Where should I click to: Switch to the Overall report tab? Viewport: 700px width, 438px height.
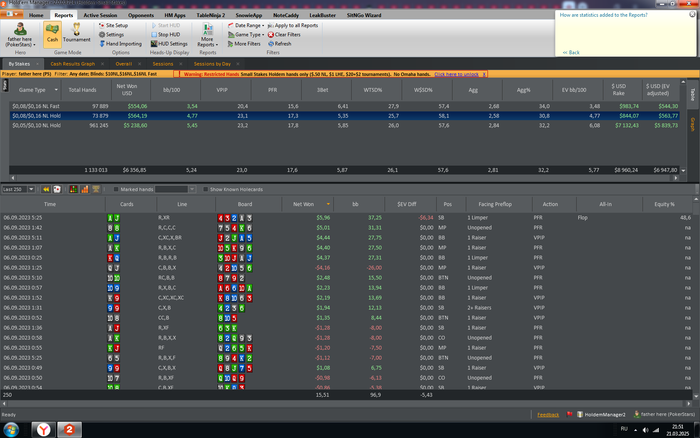coord(124,64)
